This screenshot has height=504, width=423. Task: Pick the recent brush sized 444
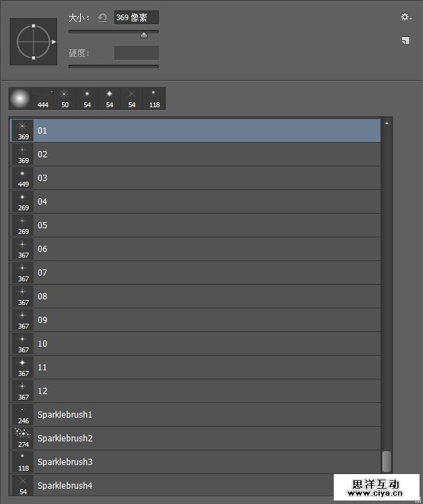click(x=43, y=98)
